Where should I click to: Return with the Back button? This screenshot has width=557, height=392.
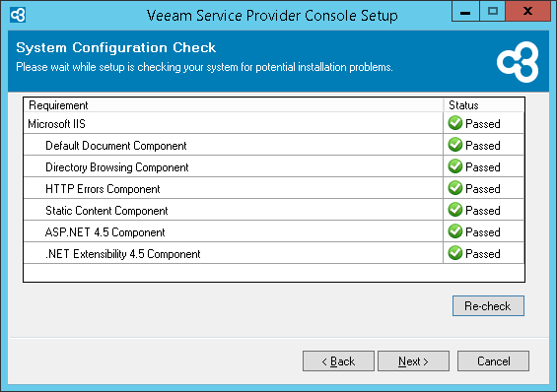(338, 361)
